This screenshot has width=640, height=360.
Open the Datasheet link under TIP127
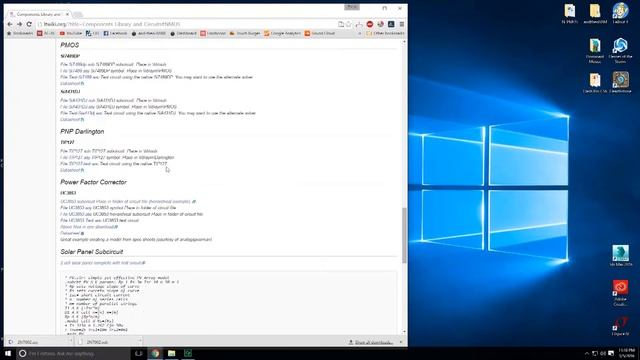[x=72, y=170]
